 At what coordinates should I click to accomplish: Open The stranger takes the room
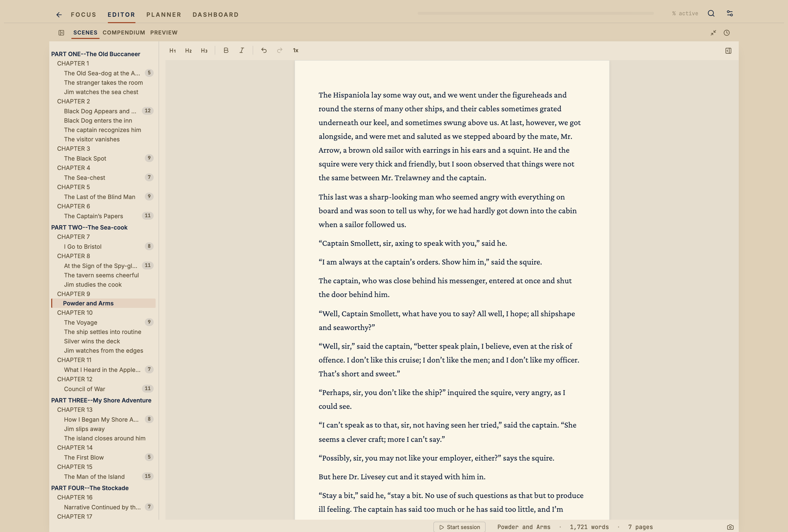click(x=103, y=83)
